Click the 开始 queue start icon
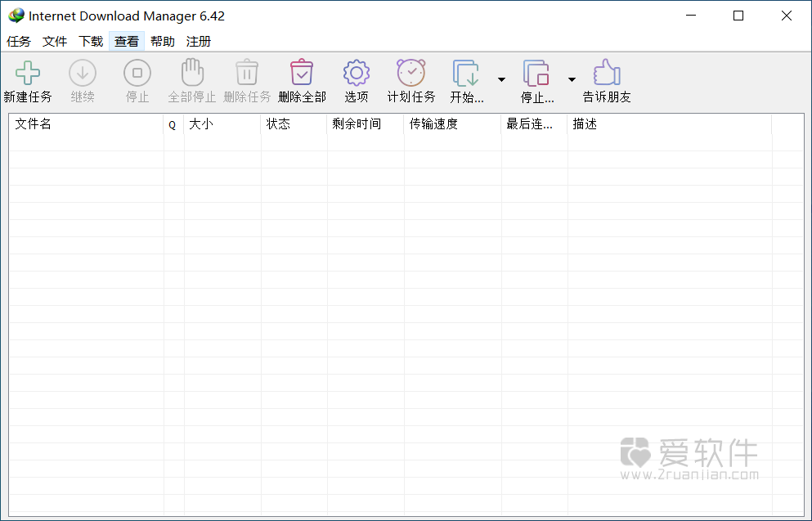The height and width of the screenshot is (521, 812). (466, 73)
